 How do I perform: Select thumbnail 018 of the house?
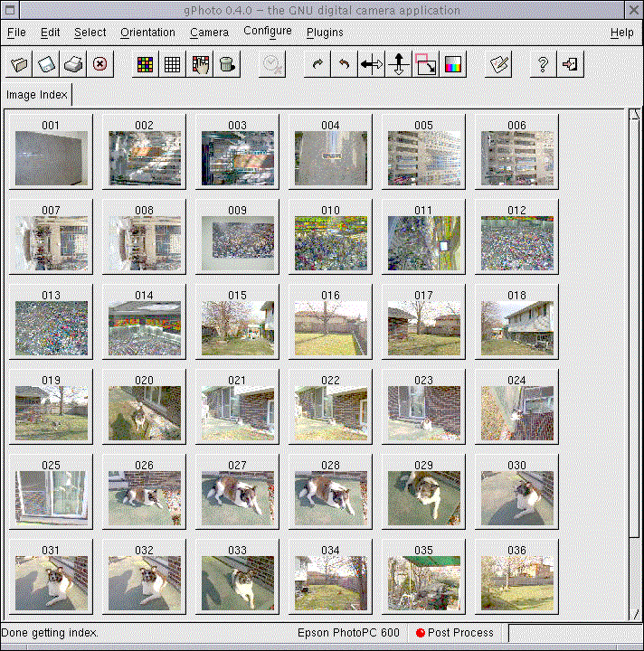(x=517, y=322)
